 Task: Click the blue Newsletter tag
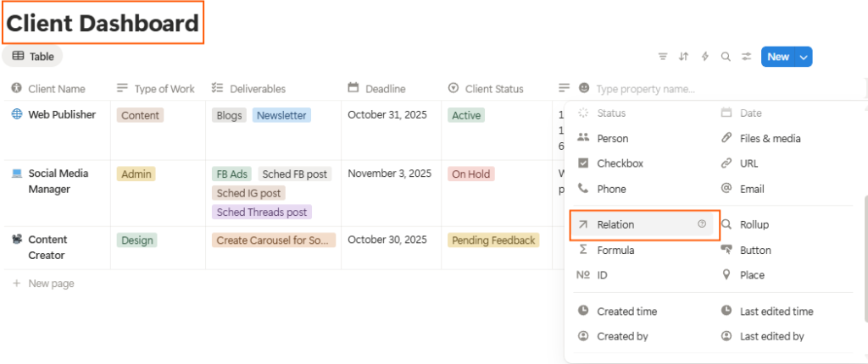[281, 115]
